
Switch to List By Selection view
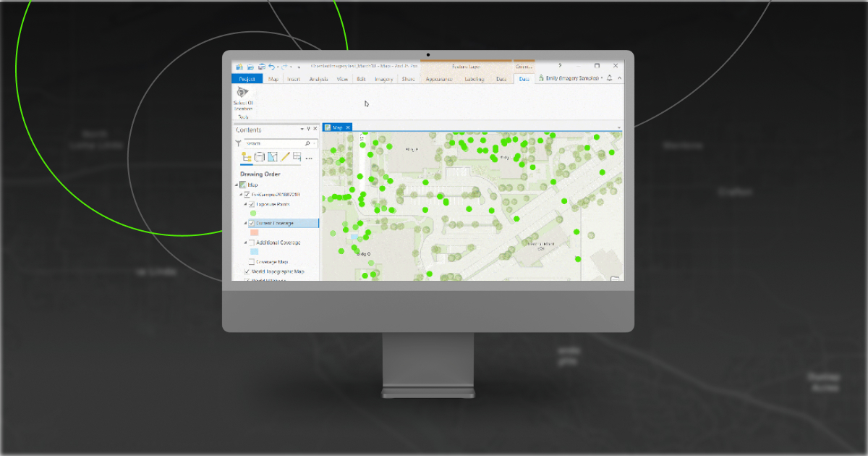click(x=272, y=157)
